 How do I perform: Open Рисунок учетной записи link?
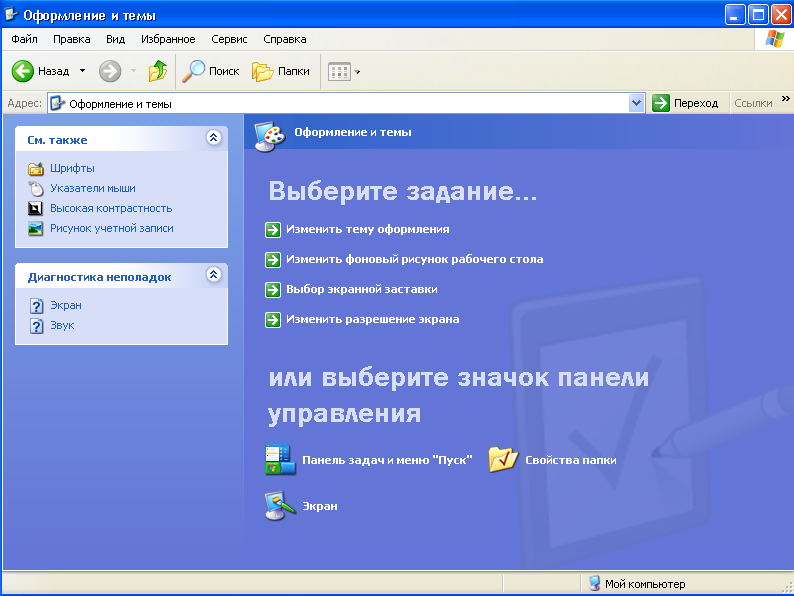tap(112, 228)
